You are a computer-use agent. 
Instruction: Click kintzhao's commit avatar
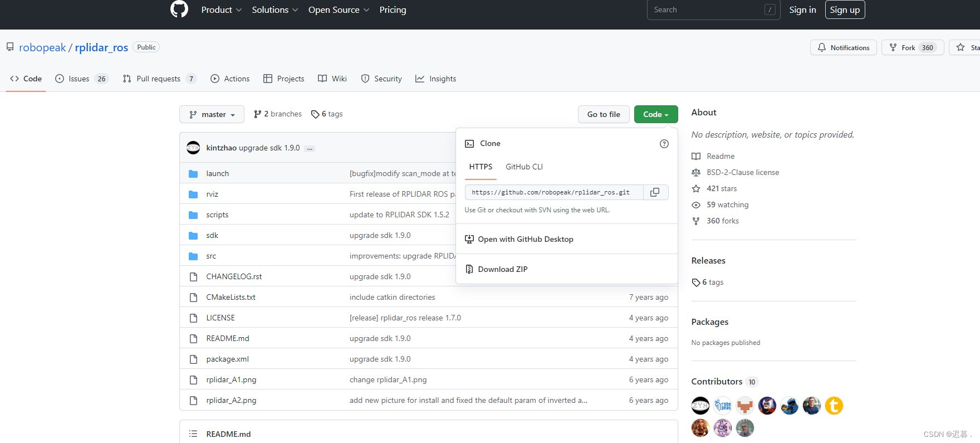coord(193,148)
